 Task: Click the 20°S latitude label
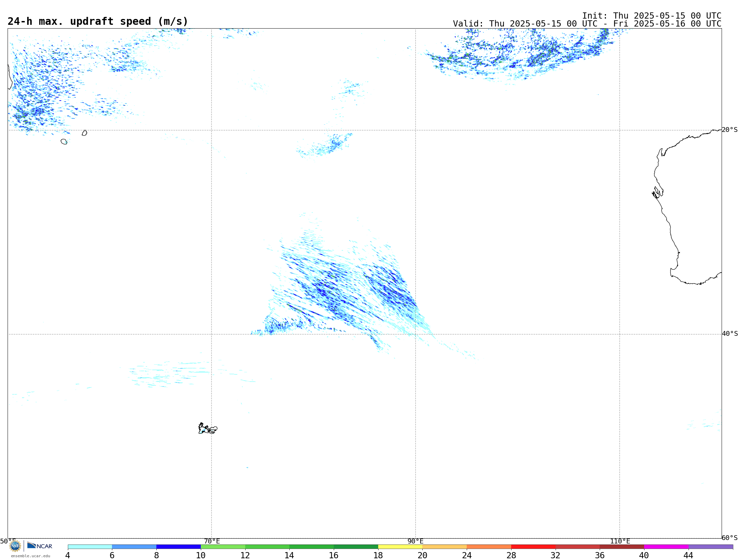[730, 130]
